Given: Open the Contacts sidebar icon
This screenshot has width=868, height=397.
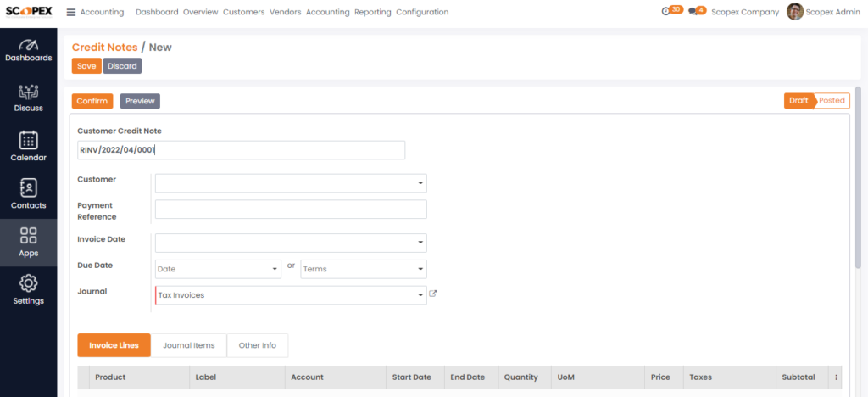Looking at the screenshot, I should pos(28,188).
